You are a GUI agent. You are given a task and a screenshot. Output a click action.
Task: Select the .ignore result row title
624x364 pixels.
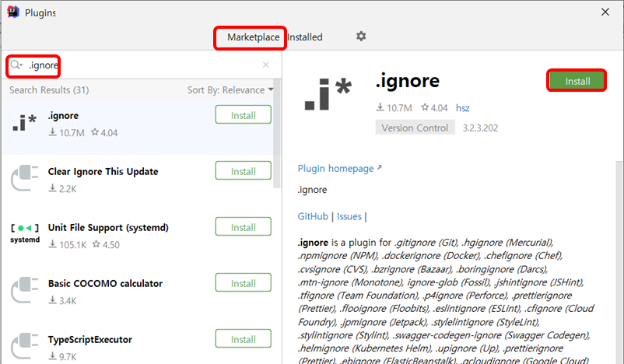click(x=63, y=115)
